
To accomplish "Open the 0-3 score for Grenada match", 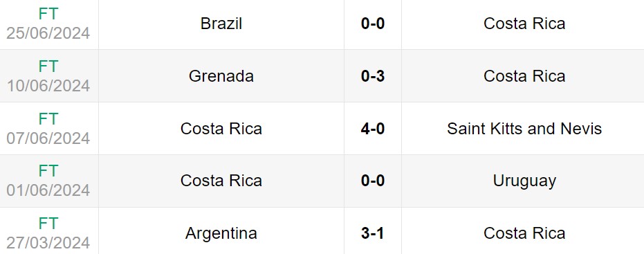I will point(373,76).
